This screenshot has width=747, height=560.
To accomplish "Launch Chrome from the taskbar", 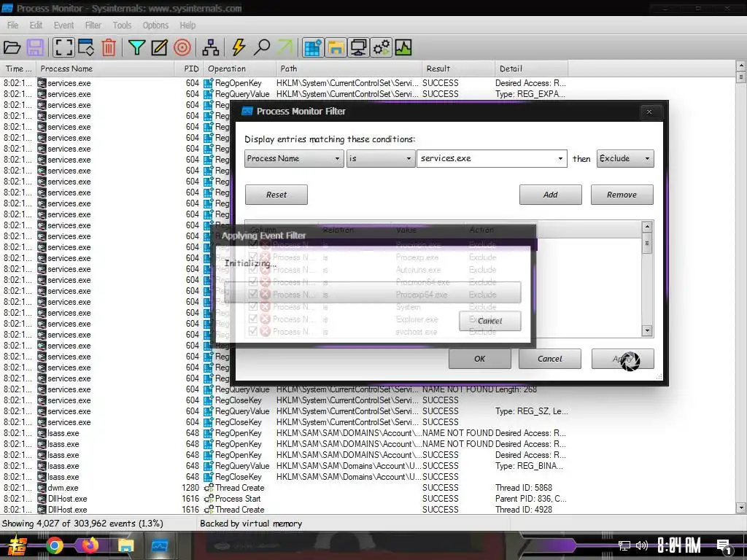I will pos(54,545).
